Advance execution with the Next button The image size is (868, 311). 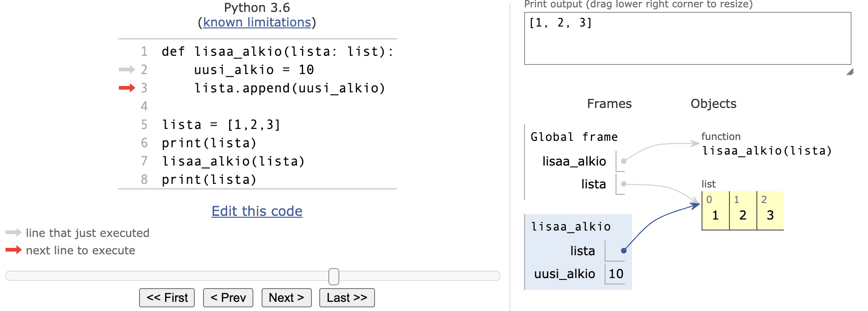tap(286, 298)
